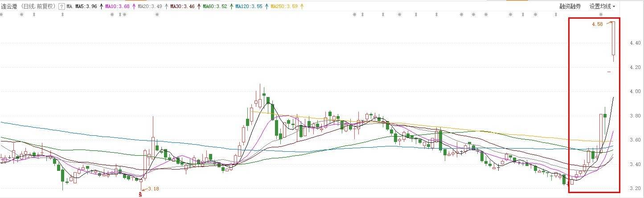The image size is (644, 198).
Task: Click the 4.58 high price label
Action: [597, 24]
